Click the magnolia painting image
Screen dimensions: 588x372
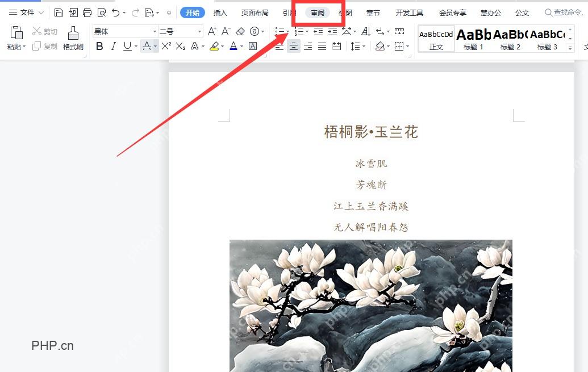click(371, 306)
